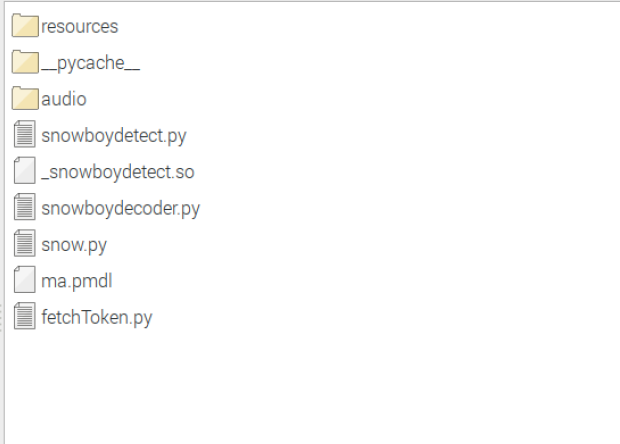Click the snowboydetect.py file icon
This screenshot has width=620, height=444.
[x=25, y=134]
